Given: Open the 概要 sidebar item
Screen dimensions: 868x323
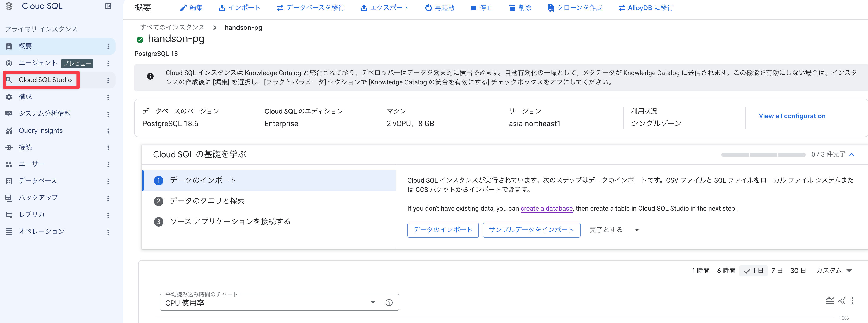Looking at the screenshot, I should [58, 46].
